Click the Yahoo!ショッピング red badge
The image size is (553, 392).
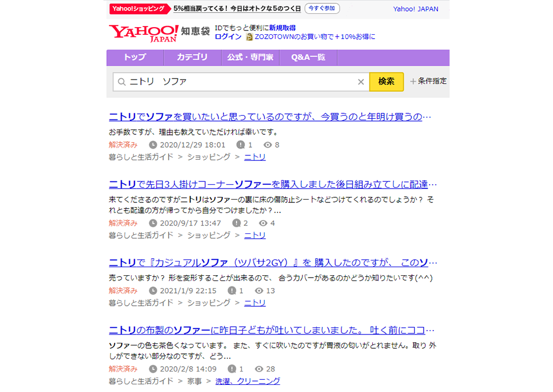click(x=140, y=9)
